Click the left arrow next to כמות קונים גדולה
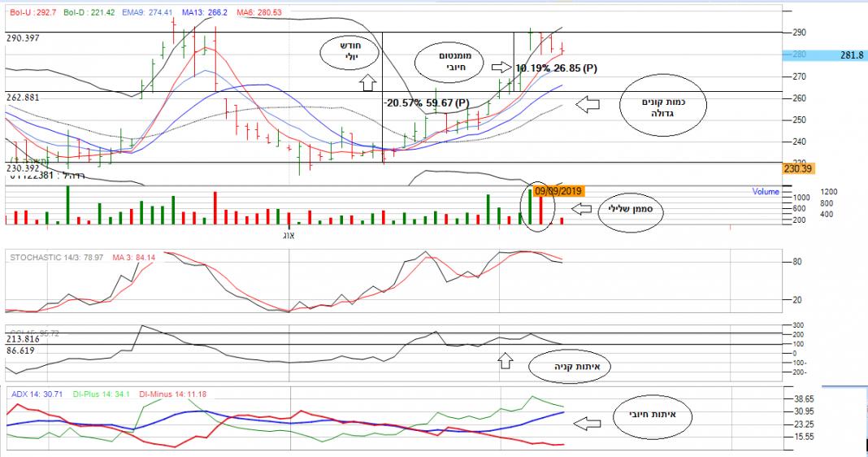Viewport: 868px width, 457px height. (586, 104)
